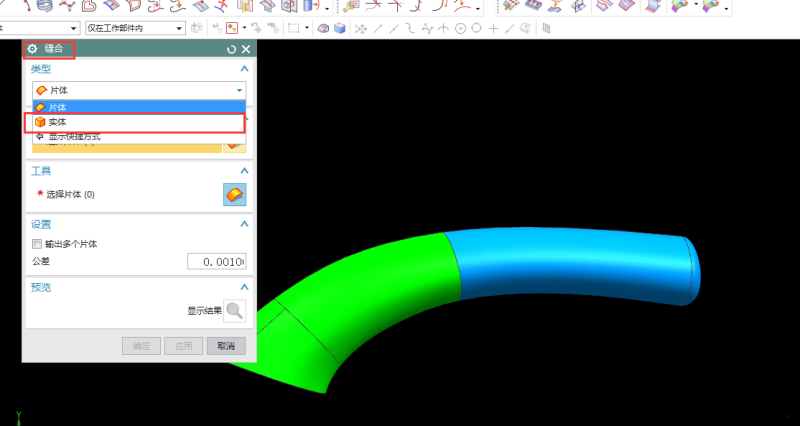This screenshot has height=426, width=800.
Task: Click the red-bordered selection filter icon
Action: (x=232, y=28)
